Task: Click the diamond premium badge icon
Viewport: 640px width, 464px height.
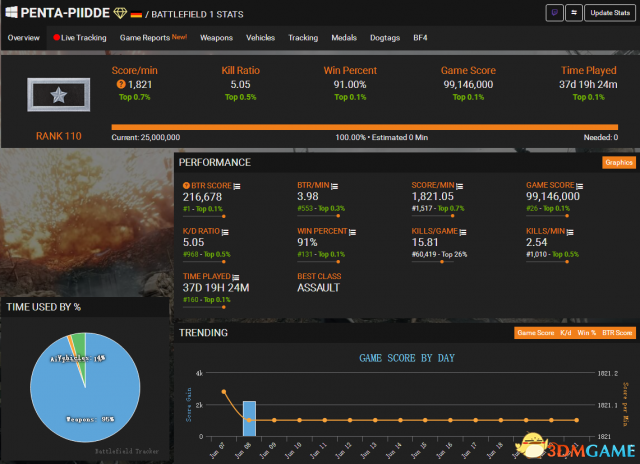Action: 120,13
